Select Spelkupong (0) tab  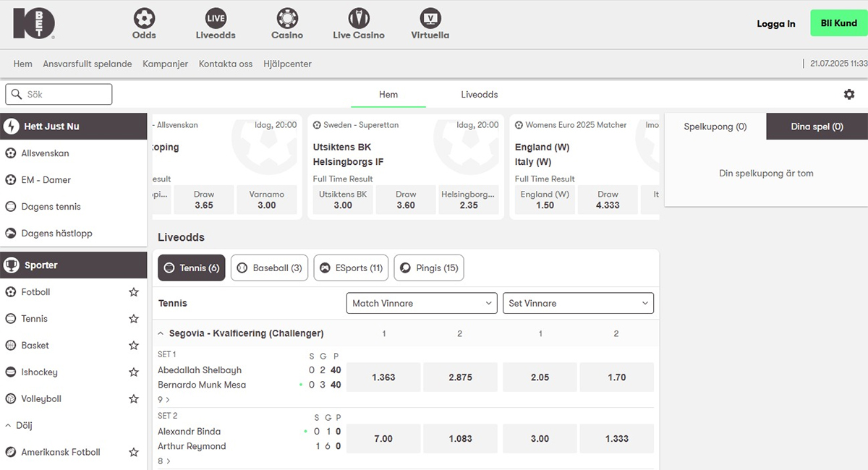(x=715, y=127)
